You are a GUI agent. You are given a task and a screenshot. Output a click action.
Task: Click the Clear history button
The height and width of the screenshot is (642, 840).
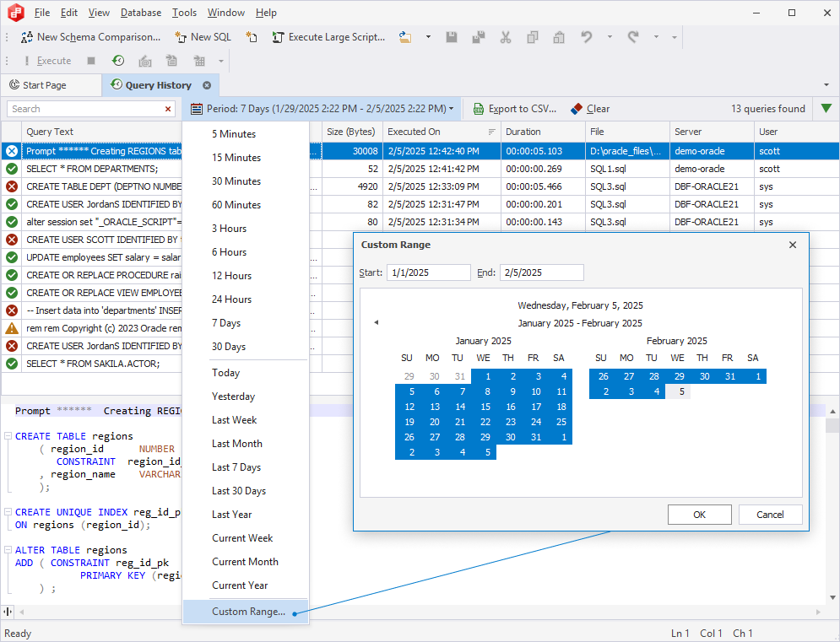(590, 109)
